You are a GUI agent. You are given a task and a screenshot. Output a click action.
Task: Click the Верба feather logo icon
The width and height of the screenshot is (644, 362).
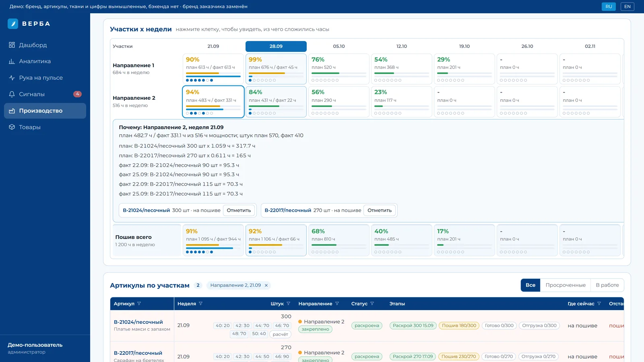(x=13, y=24)
